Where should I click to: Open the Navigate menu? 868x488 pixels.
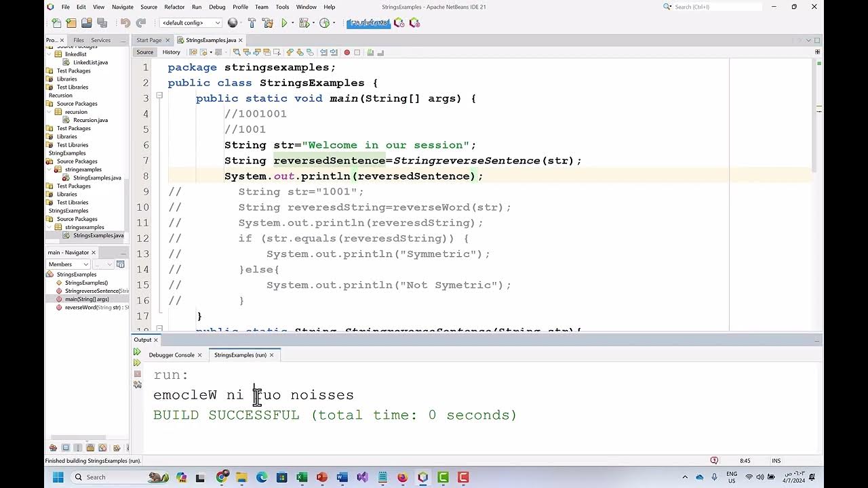point(123,7)
